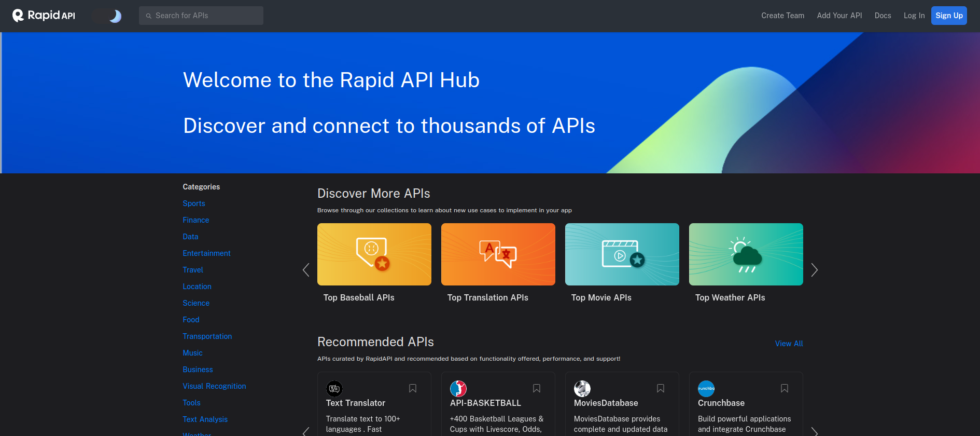The image size is (980, 436).
Task: Open the Data category
Action: click(190, 237)
